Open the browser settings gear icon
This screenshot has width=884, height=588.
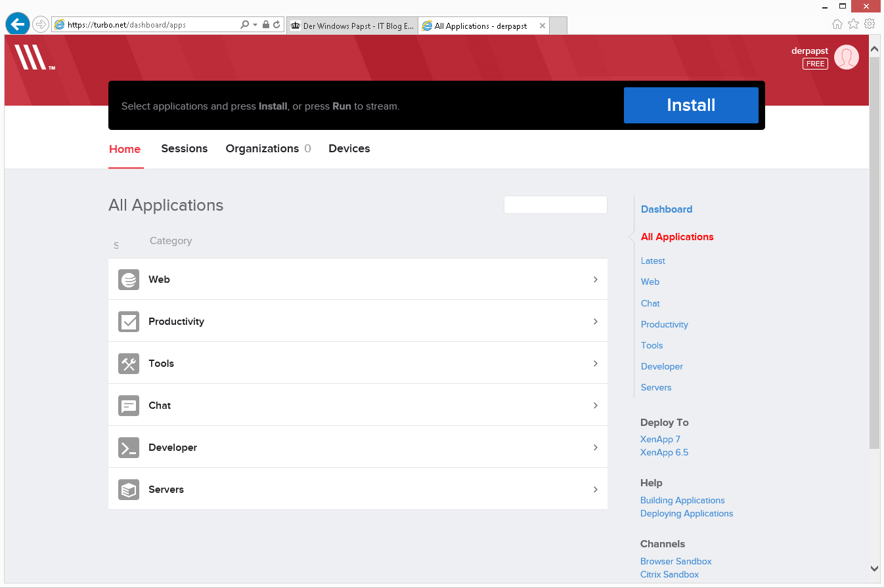tap(870, 24)
